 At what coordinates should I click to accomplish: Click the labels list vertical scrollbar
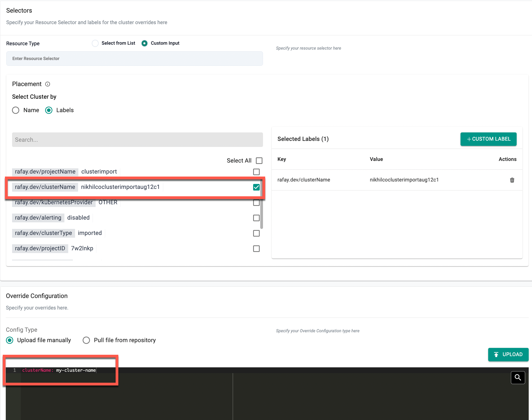tap(262, 214)
